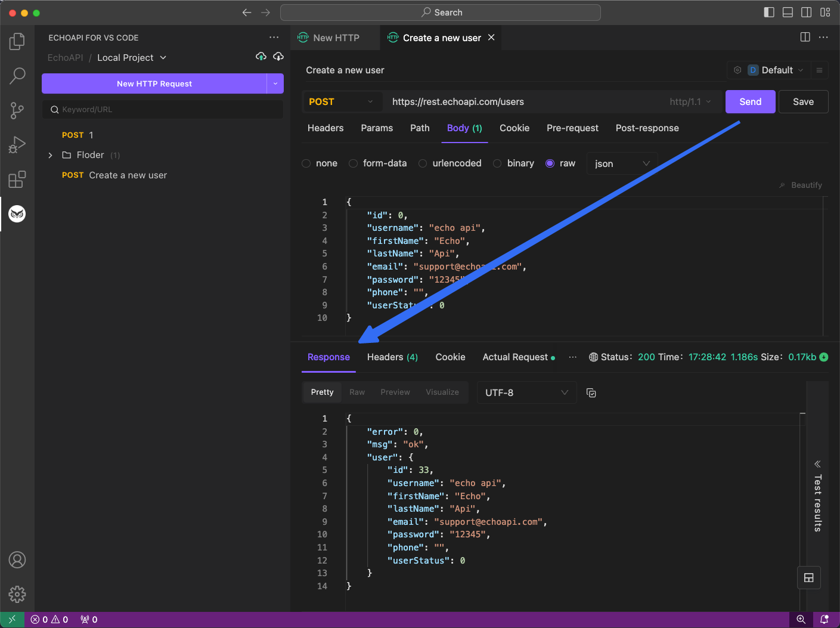Open the Search view in activity bar
This screenshot has width=840, height=628.
pyautogui.click(x=17, y=76)
